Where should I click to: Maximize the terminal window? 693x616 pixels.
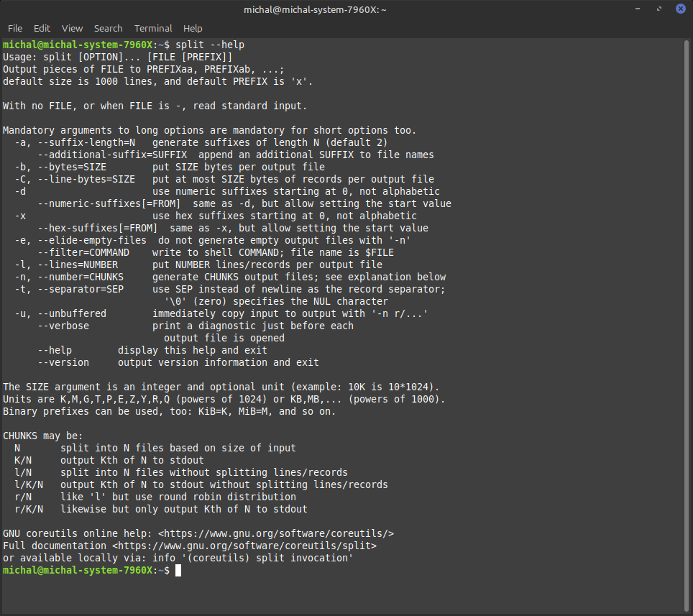[658, 9]
